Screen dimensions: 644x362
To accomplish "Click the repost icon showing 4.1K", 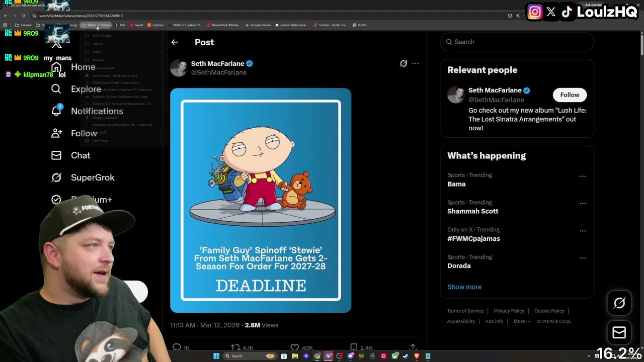I will 235,347.
